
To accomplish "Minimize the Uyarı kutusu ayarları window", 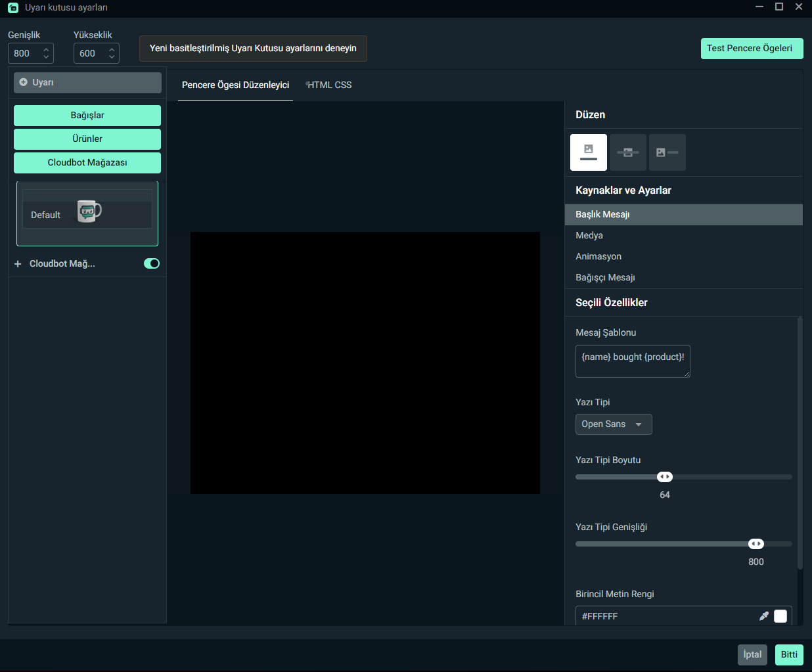I will pos(759,7).
